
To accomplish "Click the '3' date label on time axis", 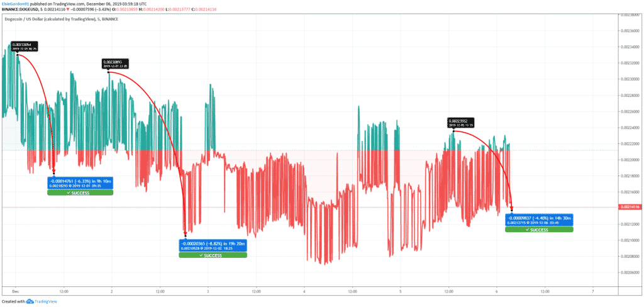I will (x=208, y=292).
